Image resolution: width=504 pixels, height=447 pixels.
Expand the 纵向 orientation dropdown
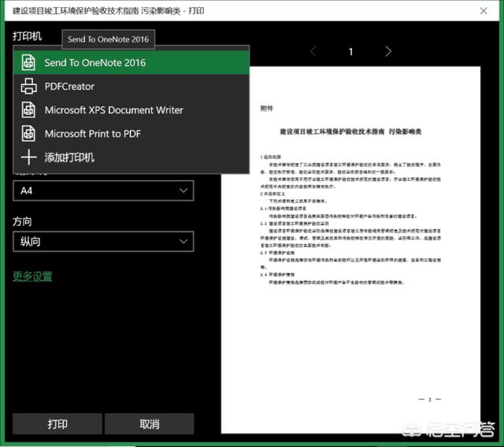click(x=103, y=242)
